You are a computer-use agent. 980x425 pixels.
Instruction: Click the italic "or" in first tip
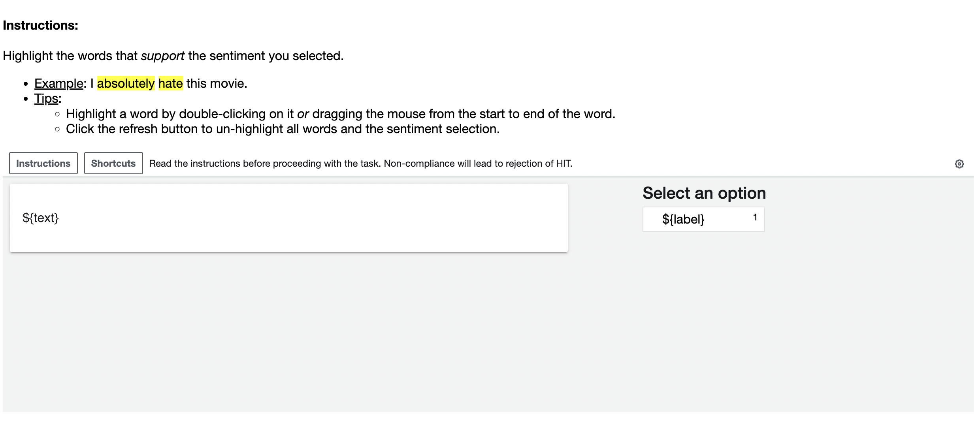(303, 114)
